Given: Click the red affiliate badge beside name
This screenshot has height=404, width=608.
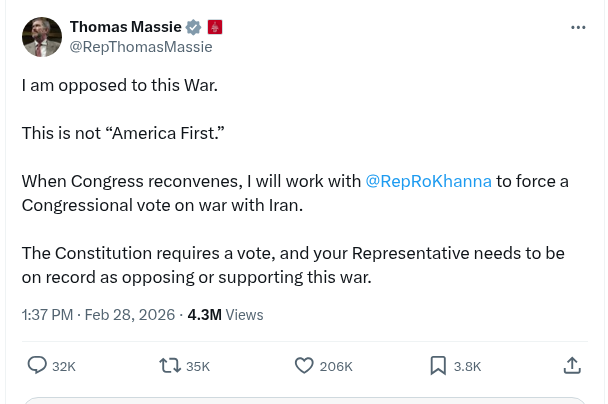Looking at the screenshot, I should click(215, 27).
